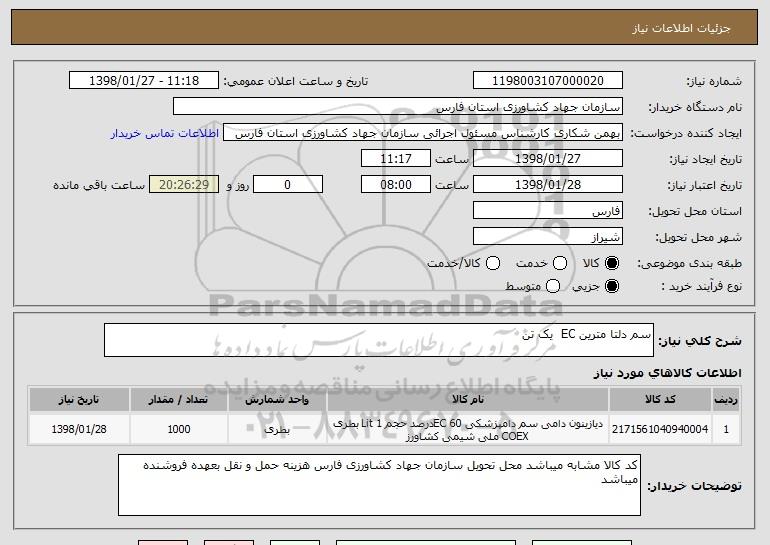Screen dimensions: 770x545
Task: Click the واحد شمارش column header
Action: [277, 399]
